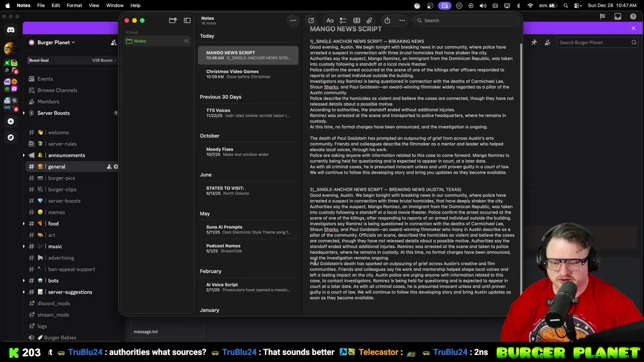Viewport: 644px width, 362px height.
Task: Select the iCloud Notes folder
Action: [x=157, y=41]
